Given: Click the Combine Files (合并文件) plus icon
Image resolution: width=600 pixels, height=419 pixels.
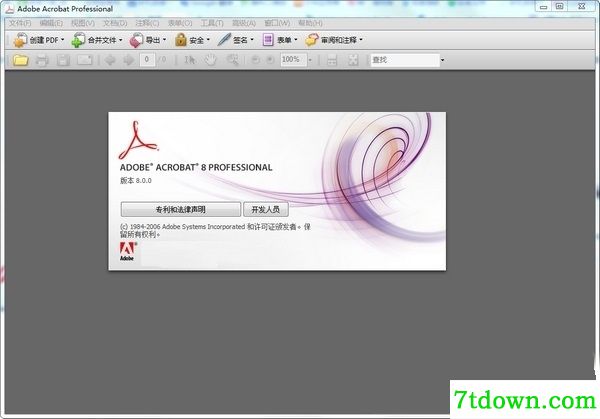Looking at the screenshot, I should tap(78, 40).
